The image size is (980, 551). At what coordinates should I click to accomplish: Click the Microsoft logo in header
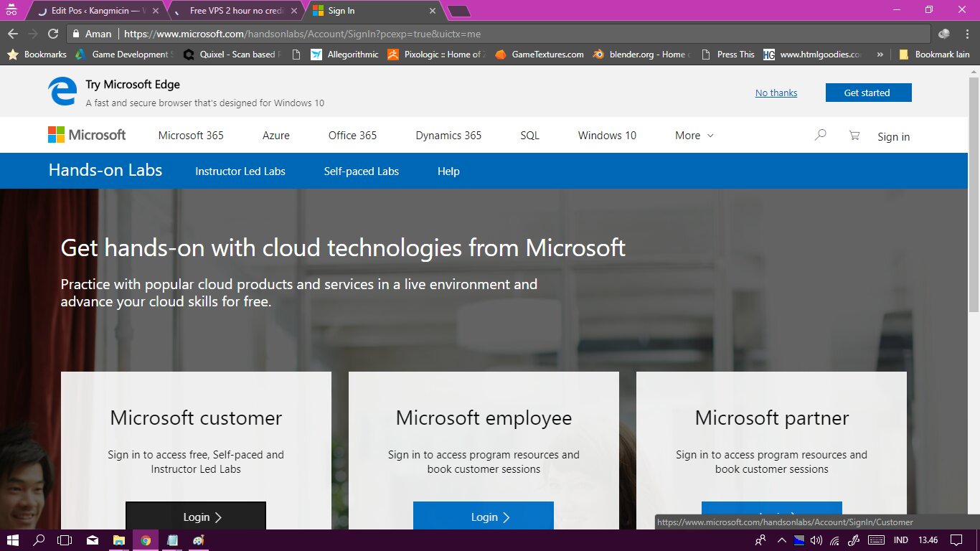click(x=87, y=135)
